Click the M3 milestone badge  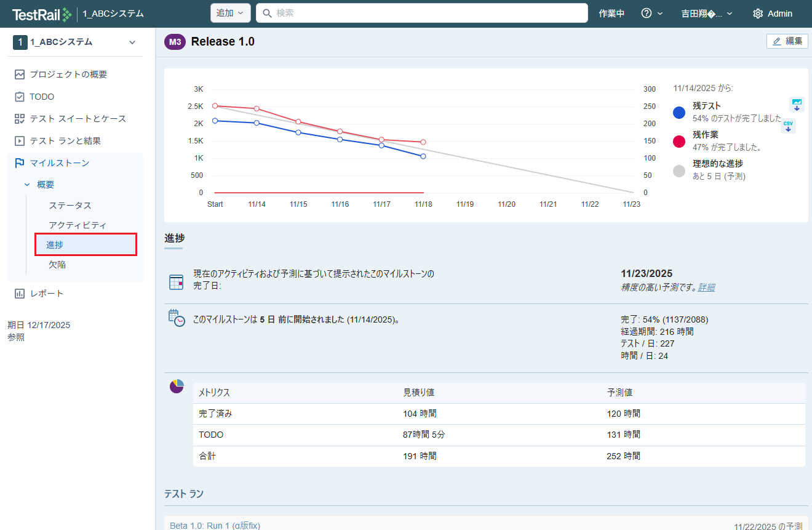(x=175, y=42)
